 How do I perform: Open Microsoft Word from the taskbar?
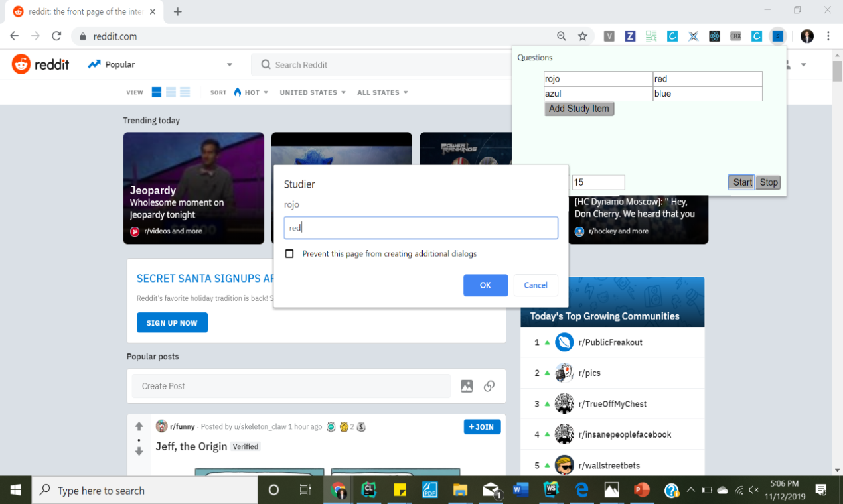point(521,491)
